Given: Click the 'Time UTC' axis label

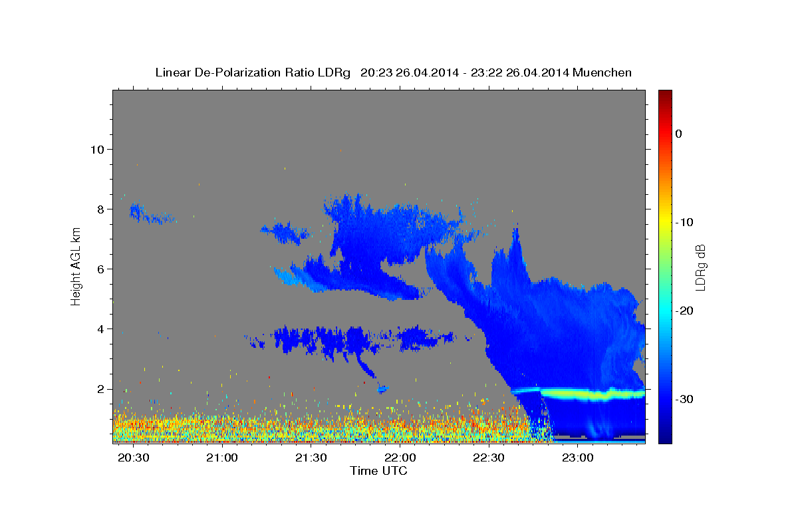Looking at the screenshot, I should 378,471.
